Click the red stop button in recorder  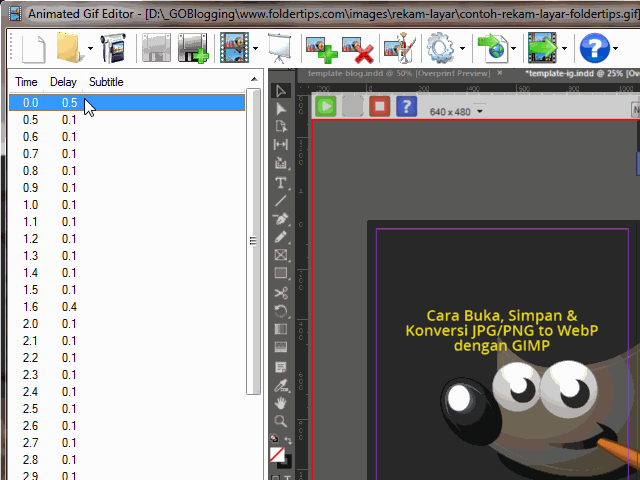[380, 107]
